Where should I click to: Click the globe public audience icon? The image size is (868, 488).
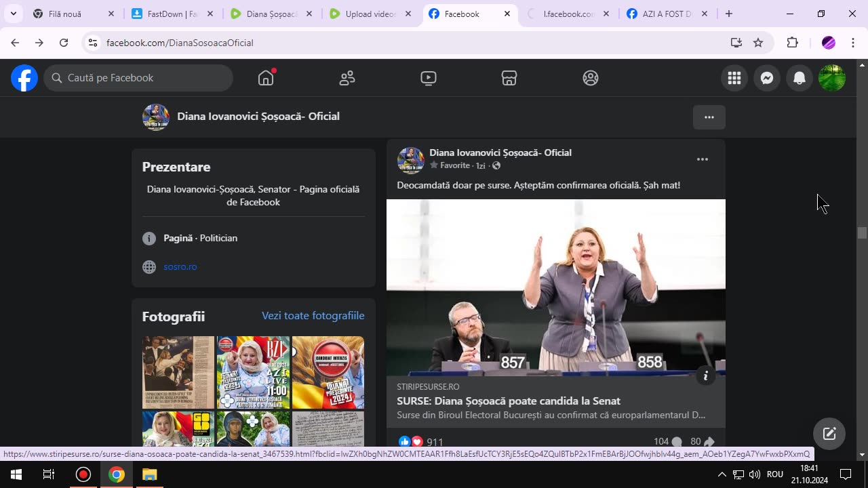point(496,165)
